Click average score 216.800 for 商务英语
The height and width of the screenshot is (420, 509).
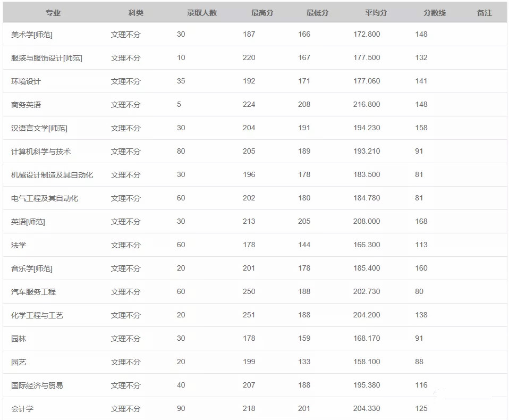click(367, 104)
